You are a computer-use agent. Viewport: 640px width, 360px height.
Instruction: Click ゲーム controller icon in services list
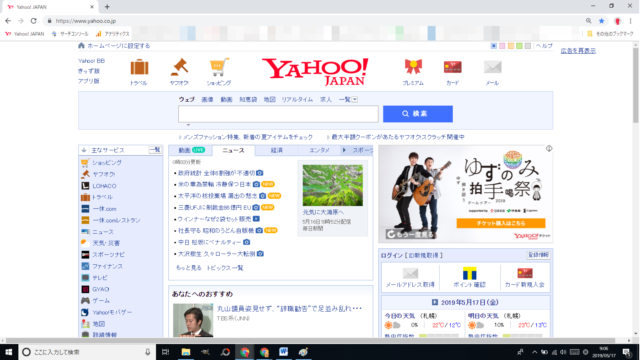[x=85, y=300]
